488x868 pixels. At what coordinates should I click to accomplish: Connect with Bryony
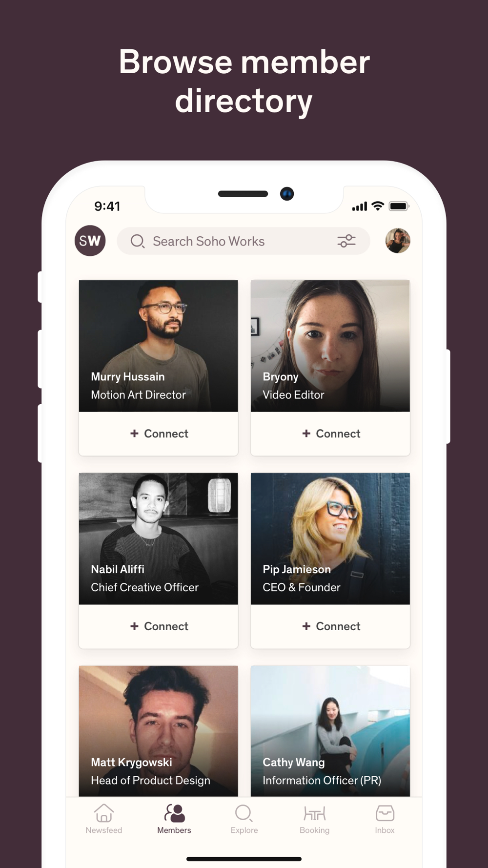pos(330,434)
